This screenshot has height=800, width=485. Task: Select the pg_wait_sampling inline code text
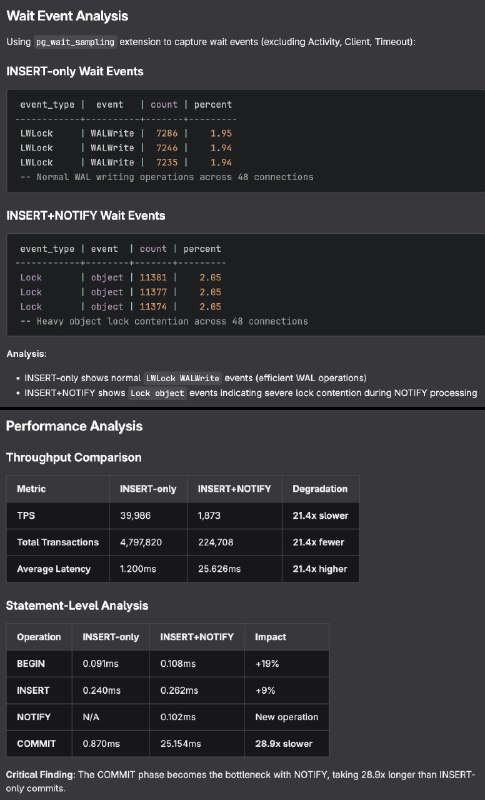point(75,42)
